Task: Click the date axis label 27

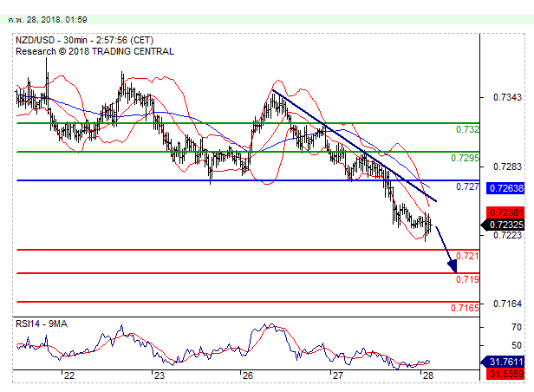Action: [337, 376]
